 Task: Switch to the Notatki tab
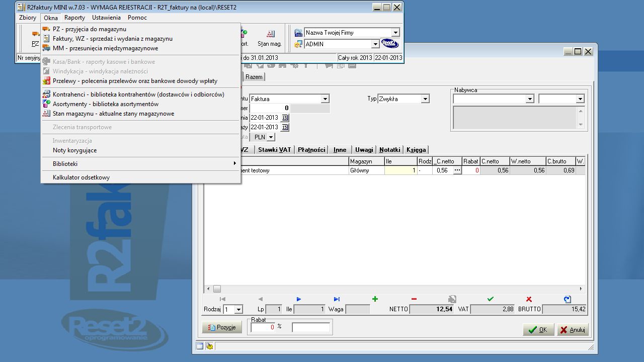(390, 150)
